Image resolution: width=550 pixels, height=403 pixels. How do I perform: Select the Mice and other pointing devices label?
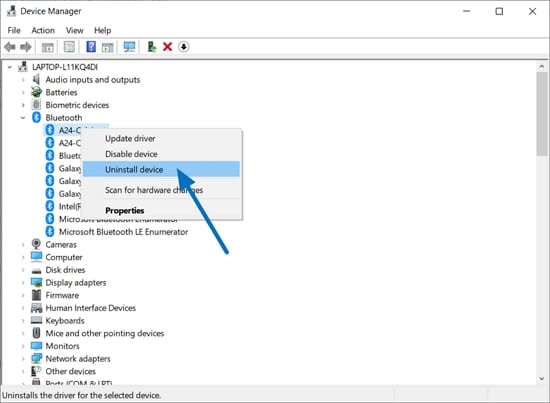pyautogui.click(x=105, y=333)
